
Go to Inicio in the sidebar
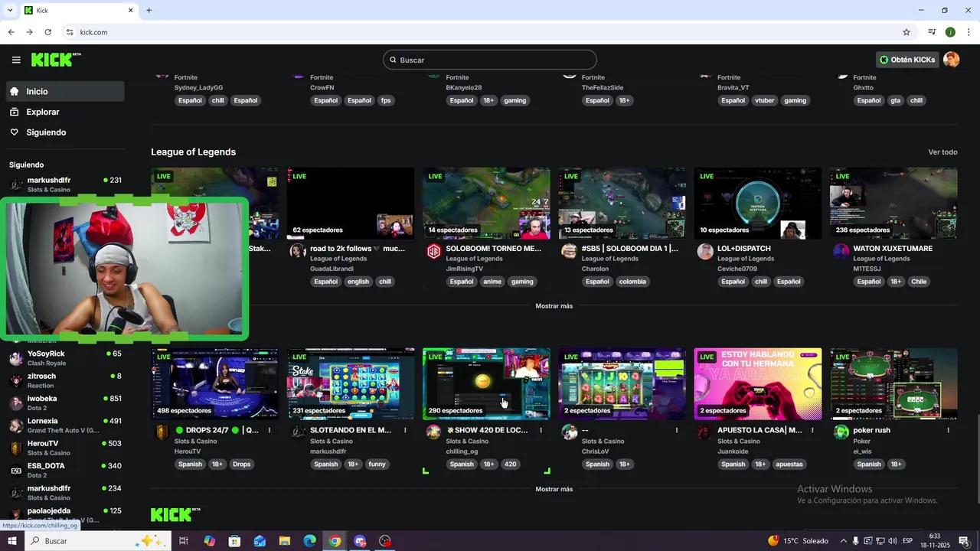(65, 91)
